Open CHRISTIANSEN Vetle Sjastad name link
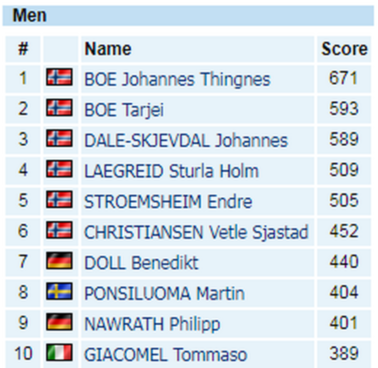The height and width of the screenshot is (368, 378). pos(196,232)
